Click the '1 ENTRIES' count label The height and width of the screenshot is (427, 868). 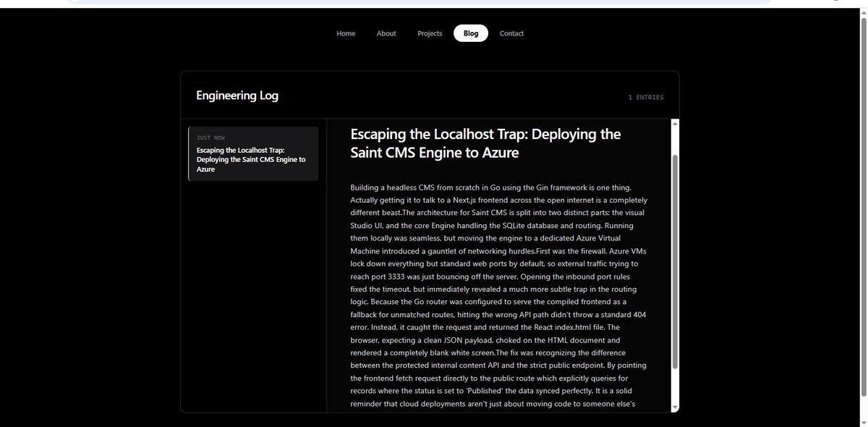pos(645,97)
